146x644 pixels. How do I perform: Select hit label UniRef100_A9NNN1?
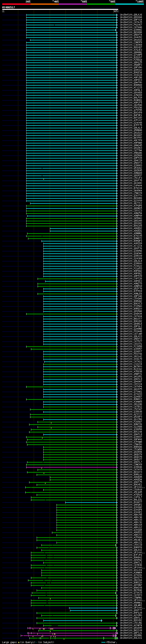131,233
